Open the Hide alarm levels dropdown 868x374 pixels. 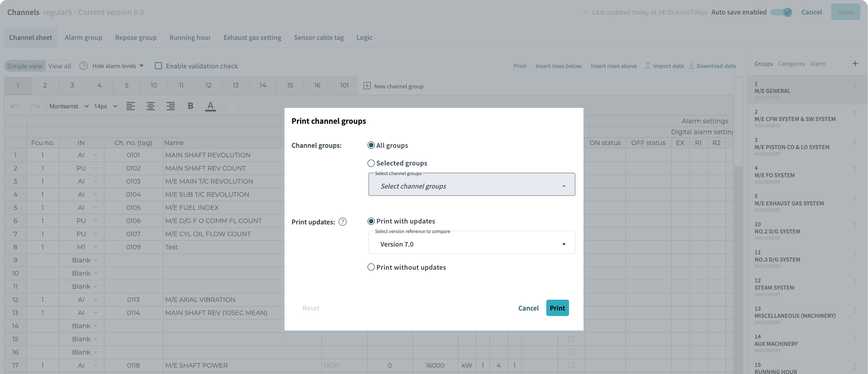tap(118, 66)
